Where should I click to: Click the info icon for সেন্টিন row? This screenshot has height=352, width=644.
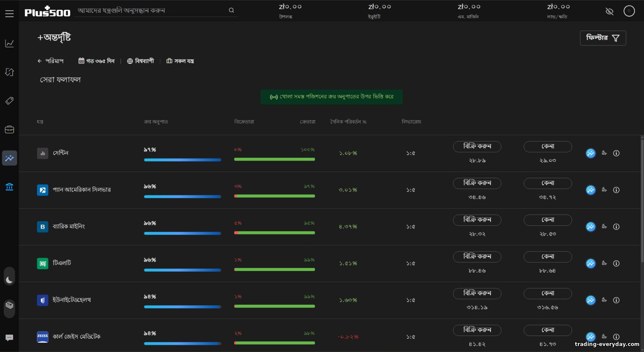click(x=616, y=153)
